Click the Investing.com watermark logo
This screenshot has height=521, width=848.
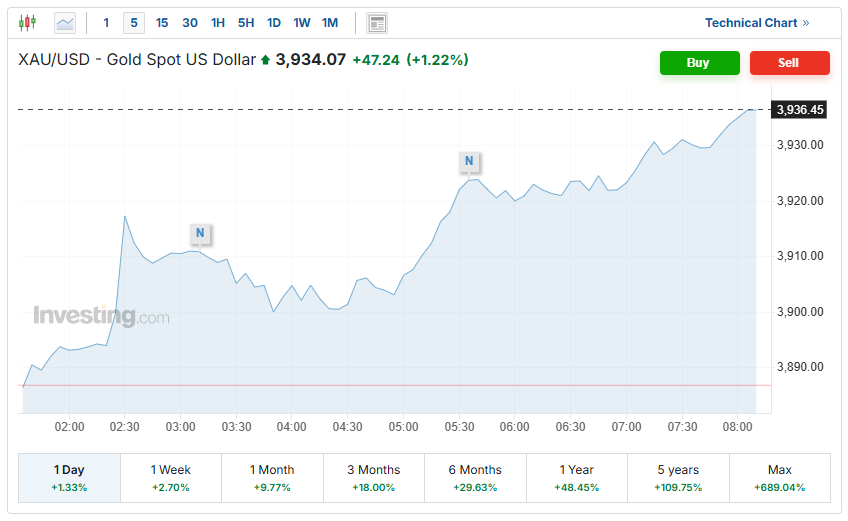click(x=101, y=316)
